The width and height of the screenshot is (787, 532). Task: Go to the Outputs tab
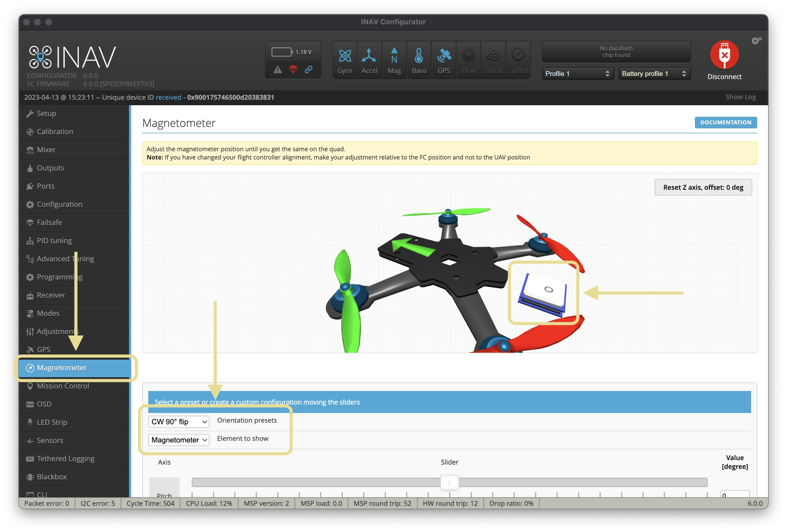click(x=74, y=168)
